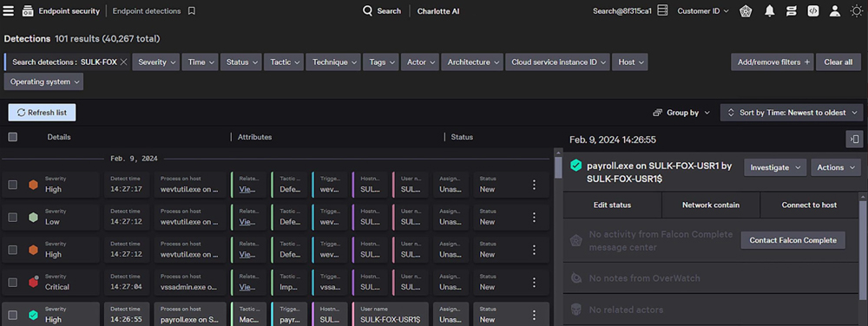Open the Operating system filter dropdown

(43, 81)
